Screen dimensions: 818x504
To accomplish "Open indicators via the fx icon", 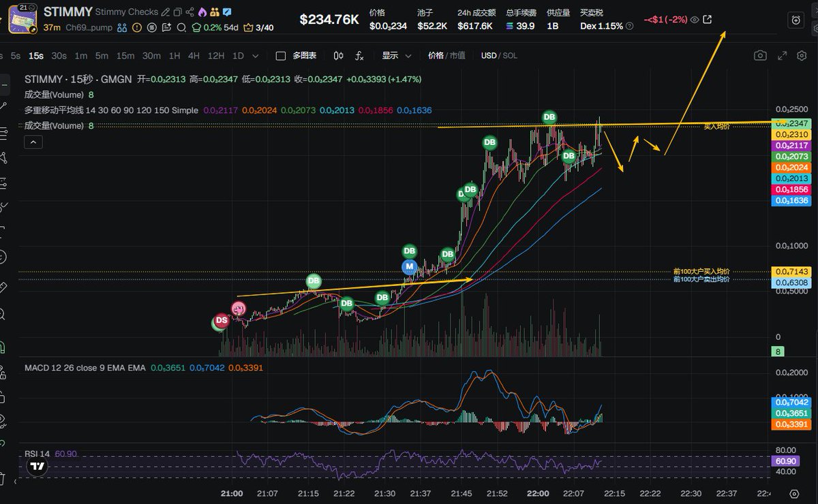I will point(359,56).
